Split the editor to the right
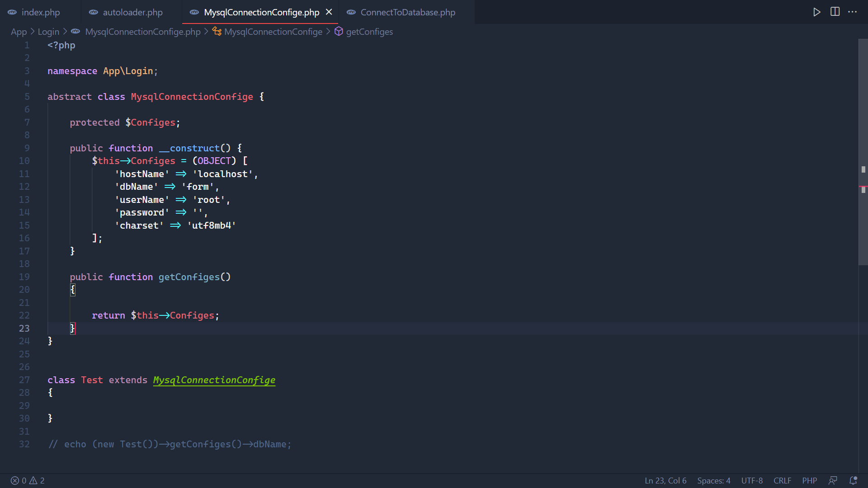The width and height of the screenshot is (868, 488). [835, 12]
